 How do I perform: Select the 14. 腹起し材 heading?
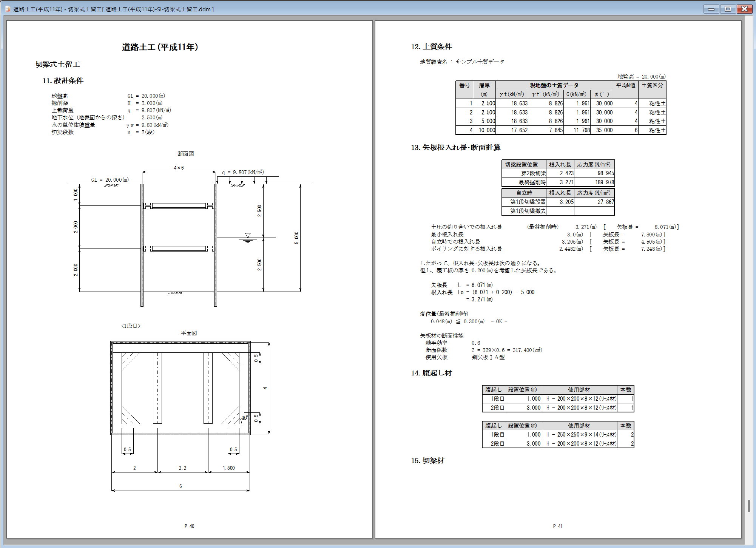coord(431,373)
